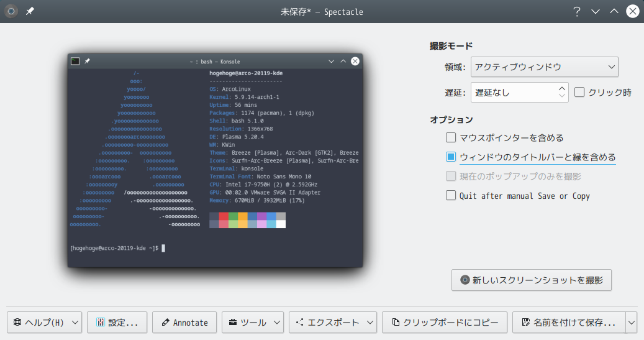Increase delay with the 遅延 up arrow

point(562,88)
